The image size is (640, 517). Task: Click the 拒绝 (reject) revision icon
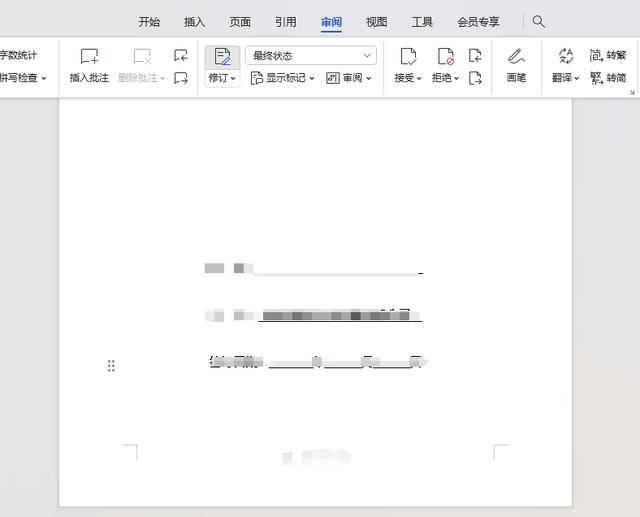coord(445,57)
